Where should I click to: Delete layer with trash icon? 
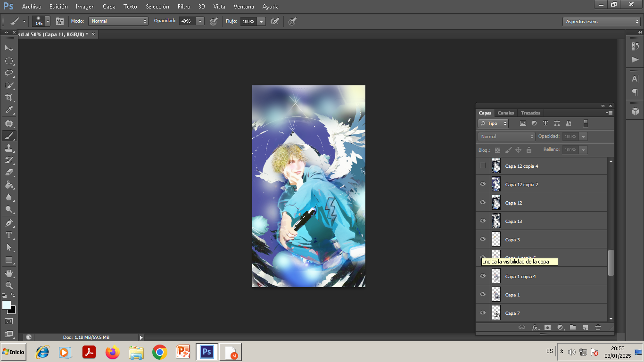tap(598, 328)
